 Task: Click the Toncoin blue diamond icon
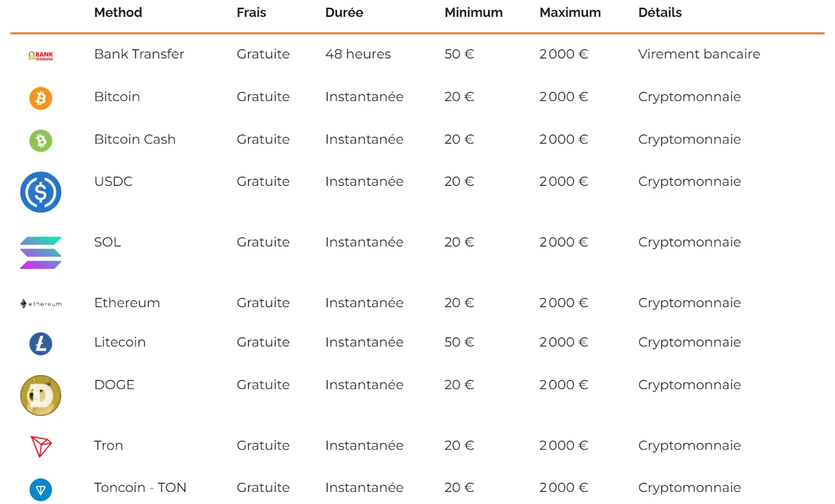(41, 490)
